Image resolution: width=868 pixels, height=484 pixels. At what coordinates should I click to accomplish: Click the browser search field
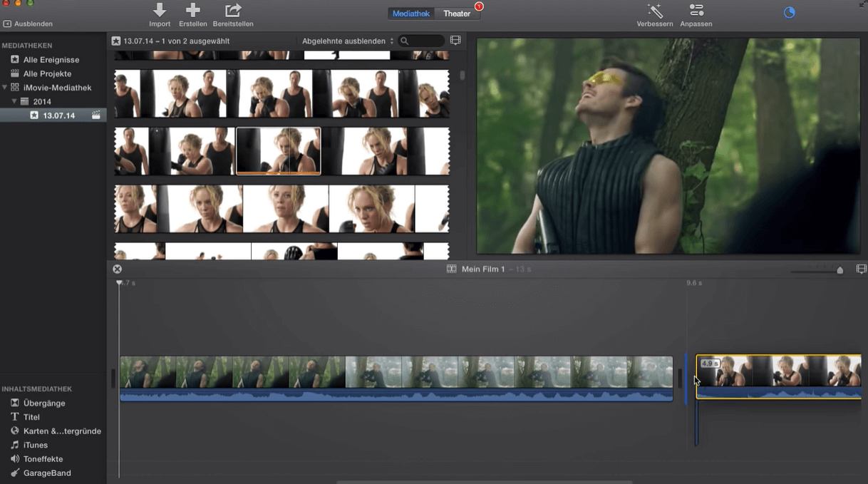[421, 41]
